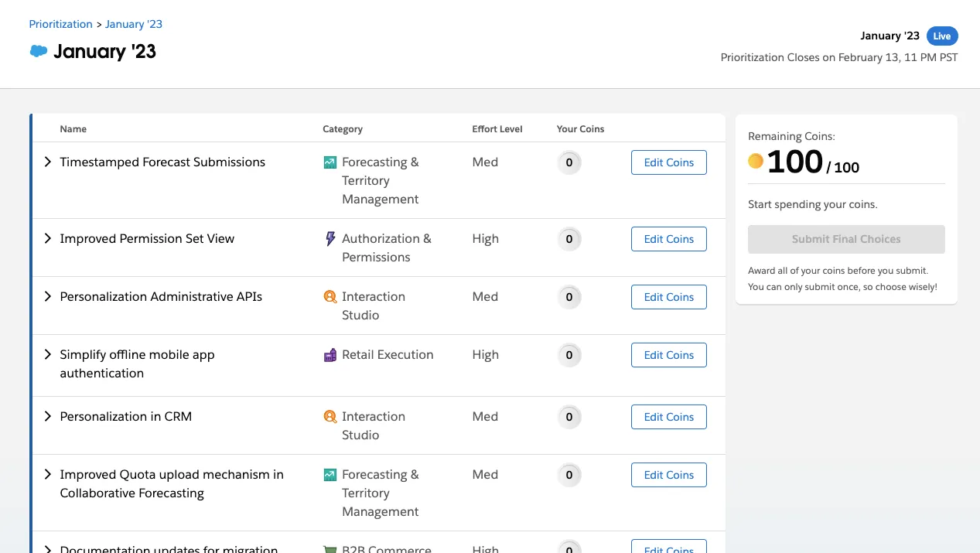Edit coins for Improved Permission Set View
The height and width of the screenshot is (553, 980).
(669, 239)
